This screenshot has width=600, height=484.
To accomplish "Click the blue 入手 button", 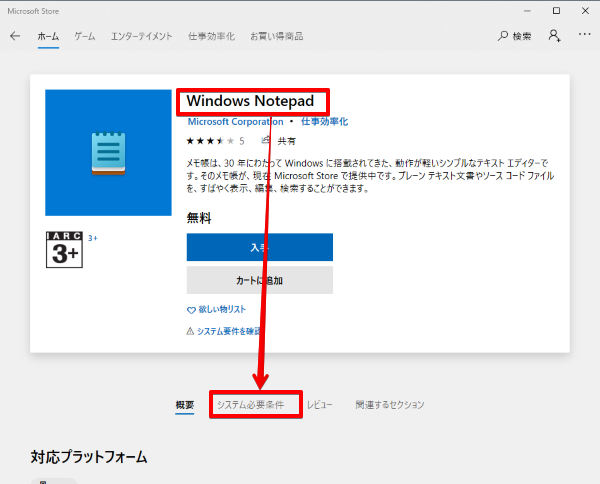I will [260, 247].
